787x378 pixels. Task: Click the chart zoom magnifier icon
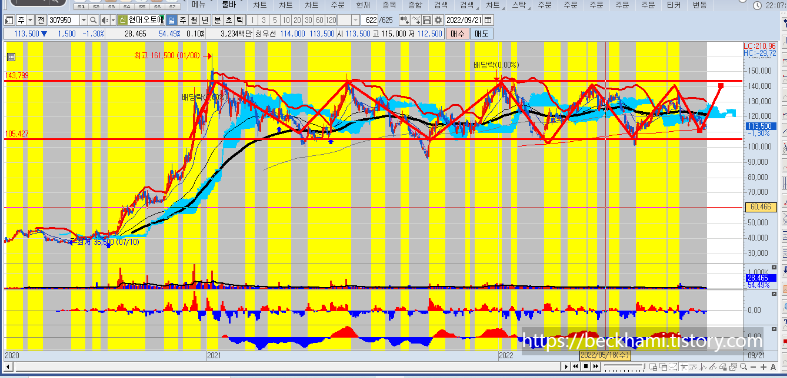[743, 366]
